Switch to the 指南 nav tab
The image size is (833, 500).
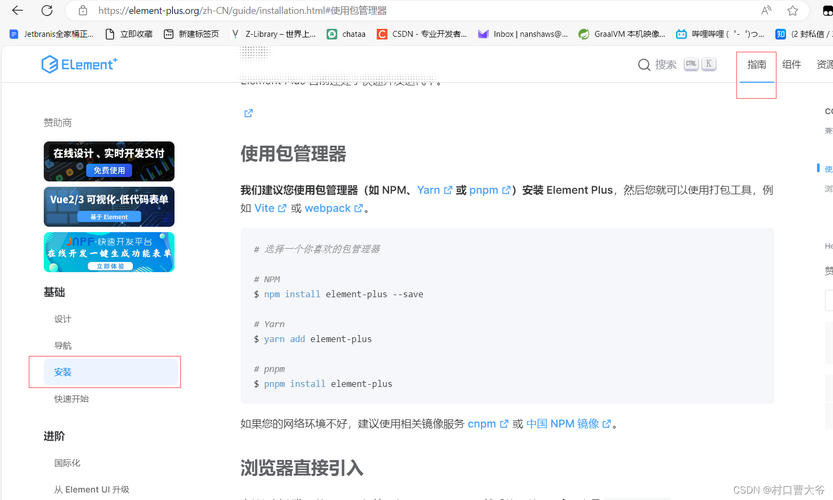point(756,65)
